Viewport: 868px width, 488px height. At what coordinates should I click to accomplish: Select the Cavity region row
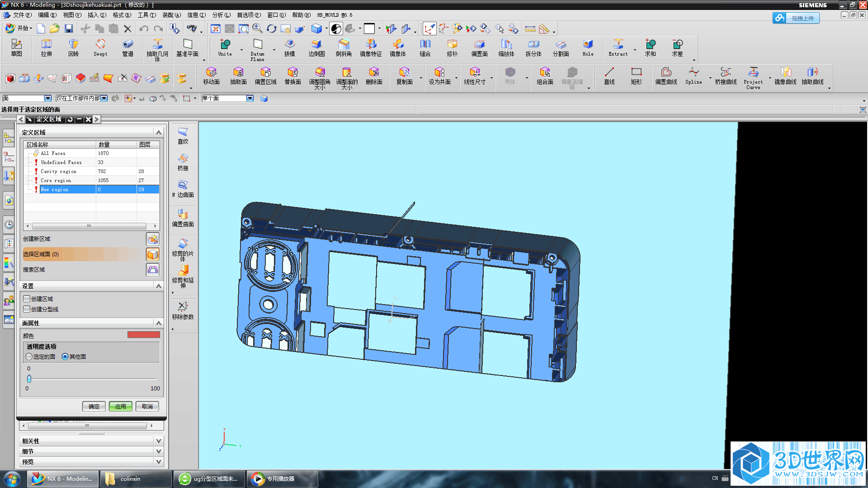[91, 171]
